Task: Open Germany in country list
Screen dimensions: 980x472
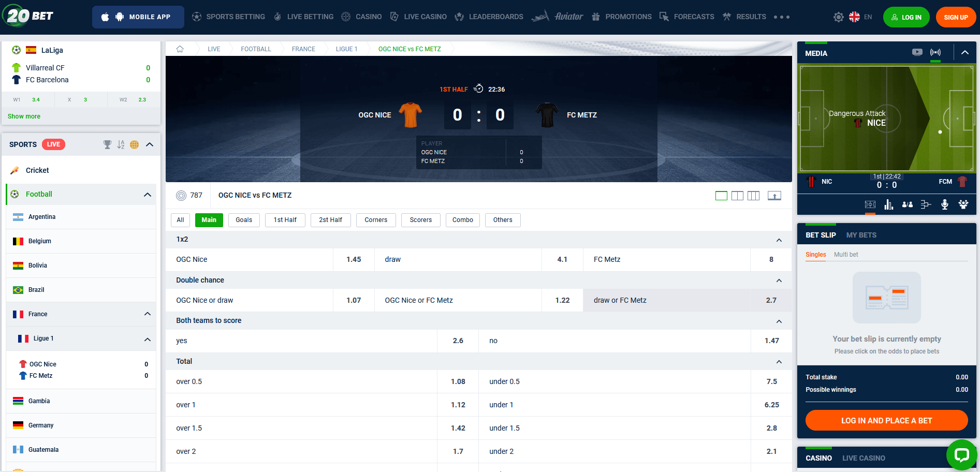Action: coord(81,425)
